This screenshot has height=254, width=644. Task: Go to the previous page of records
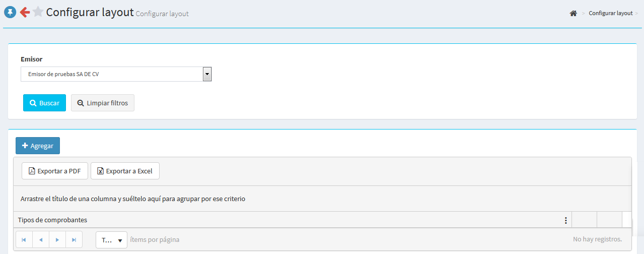click(x=41, y=240)
